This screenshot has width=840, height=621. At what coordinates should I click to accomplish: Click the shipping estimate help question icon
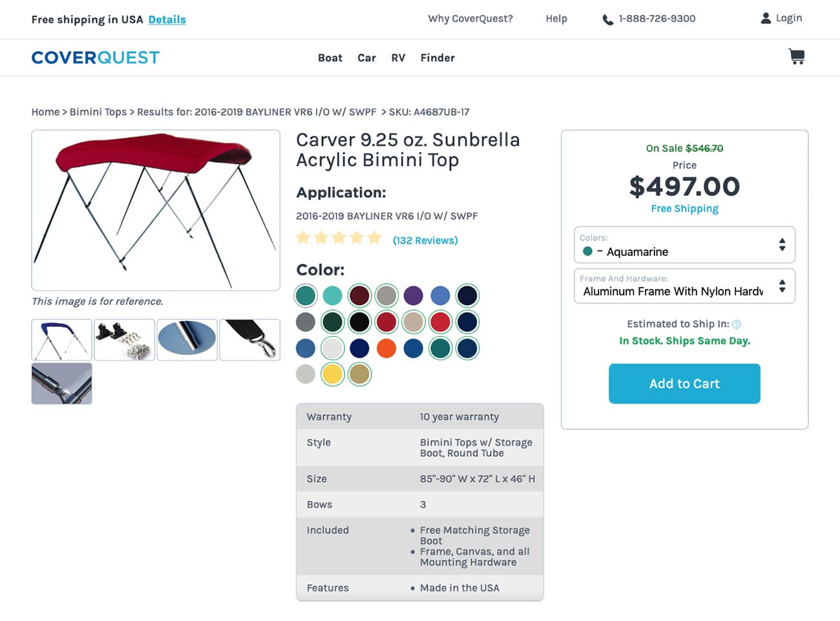tap(737, 324)
